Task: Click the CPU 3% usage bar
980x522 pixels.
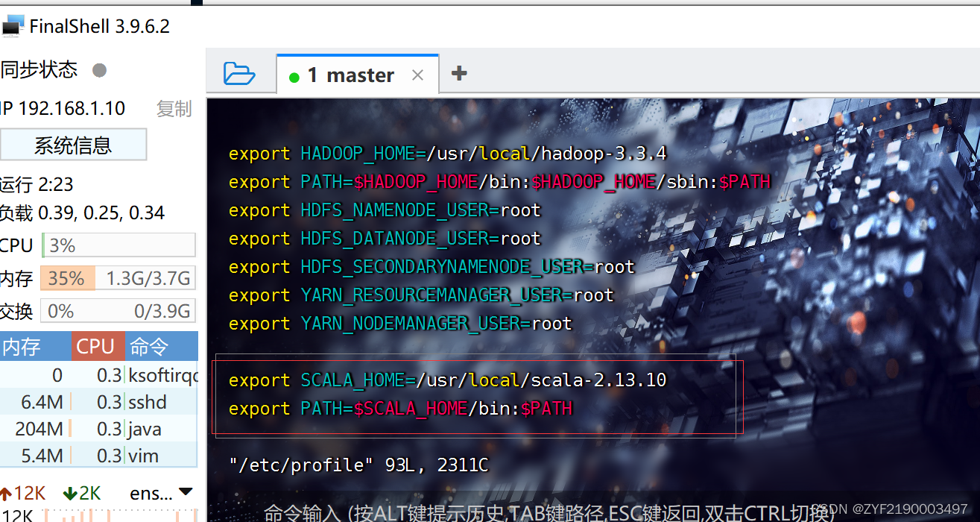Action: pyautogui.click(x=118, y=245)
